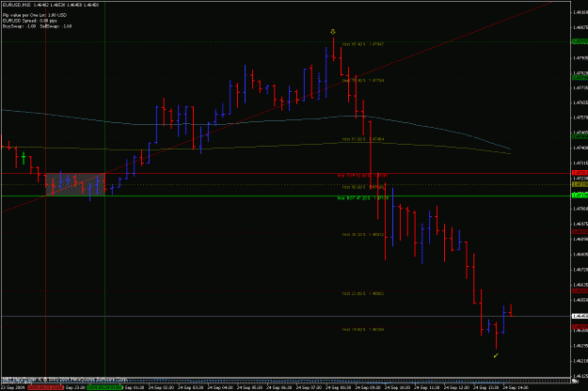The height and width of the screenshot is (391, 588).
Task: Click the Fibonacci label reading 1.47997
Action: click(363, 44)
